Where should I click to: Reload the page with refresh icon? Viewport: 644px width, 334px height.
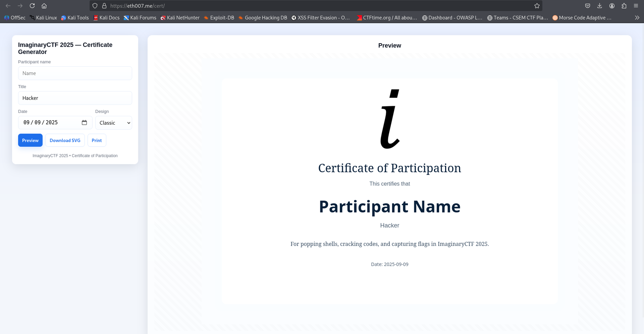tap(32, 6)
